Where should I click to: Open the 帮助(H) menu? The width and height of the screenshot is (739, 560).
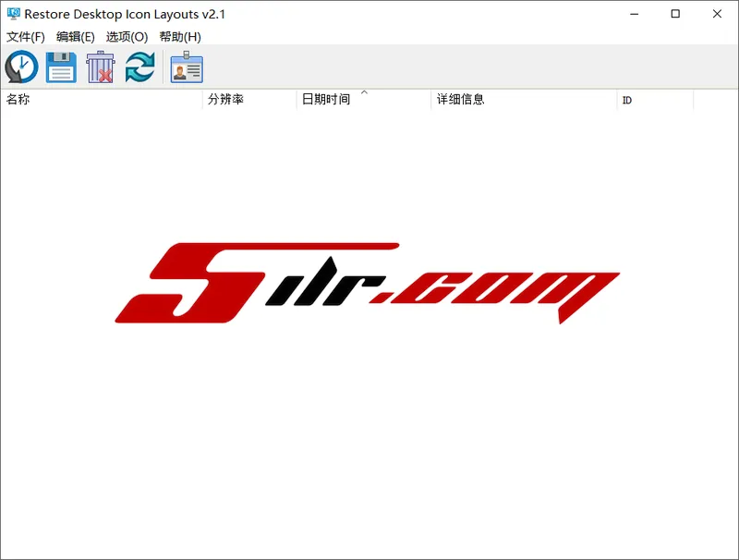[x=180, y=37]
